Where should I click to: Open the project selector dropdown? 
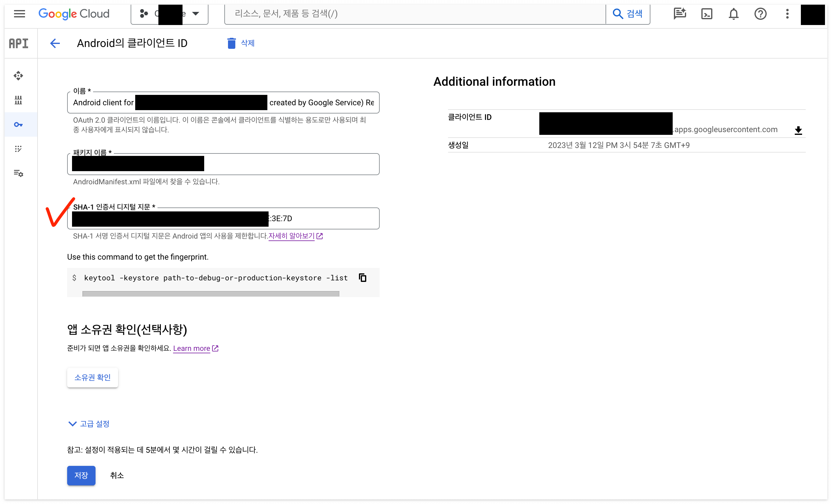click(x=169, y=14)
